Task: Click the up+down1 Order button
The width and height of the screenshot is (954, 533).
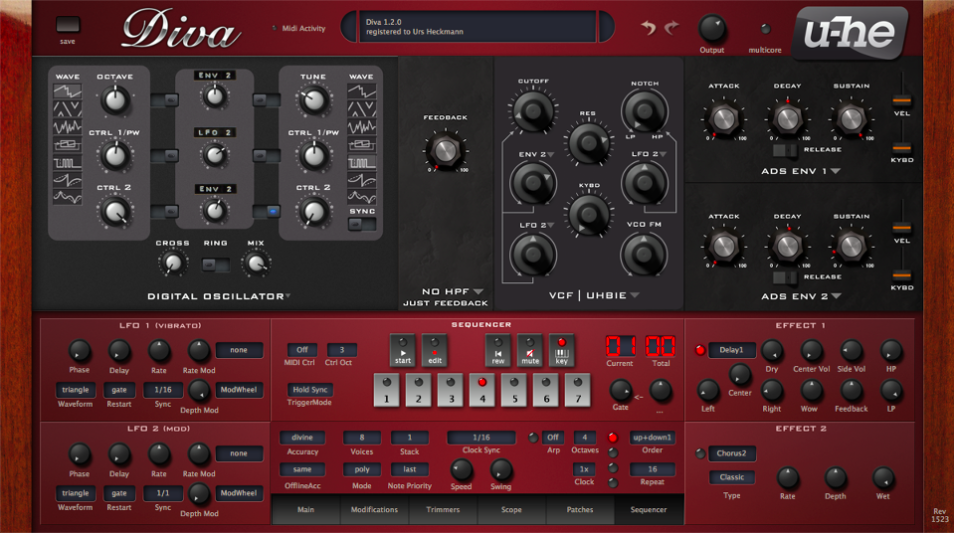Action: click(652, 437)
